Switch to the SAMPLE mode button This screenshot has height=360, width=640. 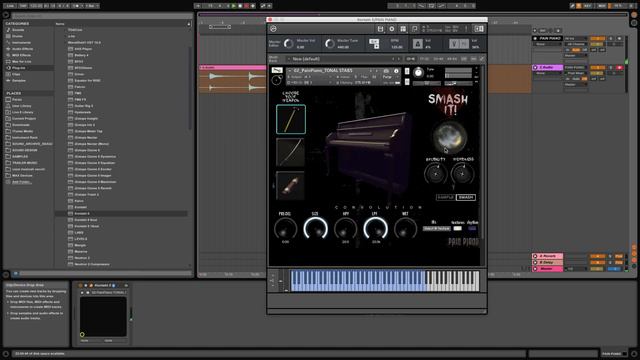pyautogui.click(x=446, y=197)
